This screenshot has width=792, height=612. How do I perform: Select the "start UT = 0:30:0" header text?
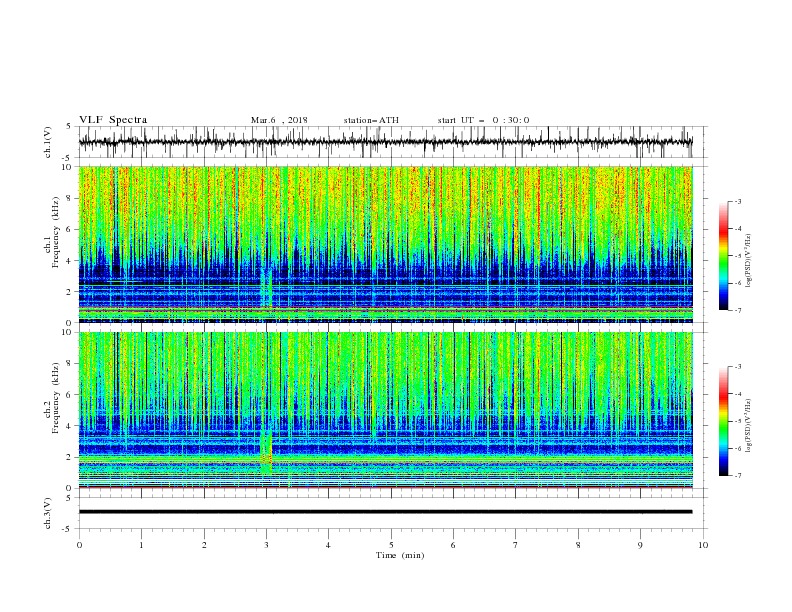pos(483,120)
